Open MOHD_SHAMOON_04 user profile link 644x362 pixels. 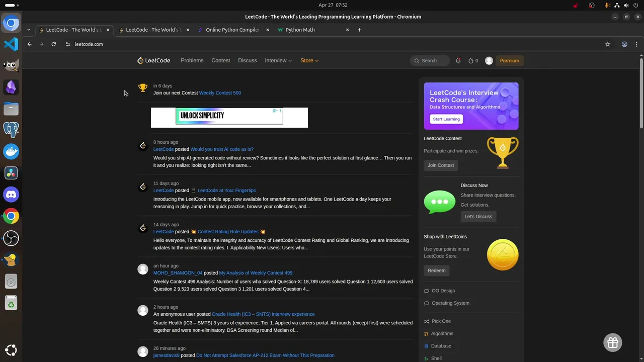[178, 273]
